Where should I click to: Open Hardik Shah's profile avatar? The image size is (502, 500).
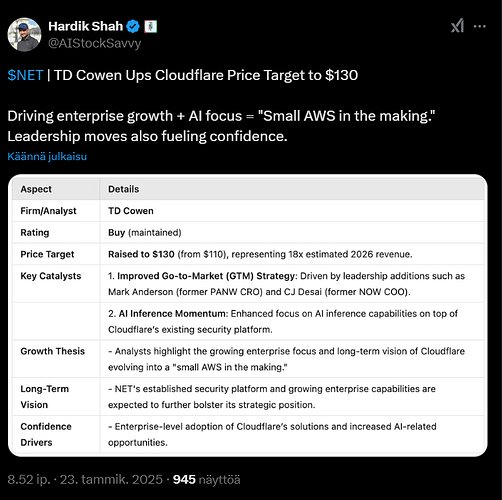coord(24,35)
